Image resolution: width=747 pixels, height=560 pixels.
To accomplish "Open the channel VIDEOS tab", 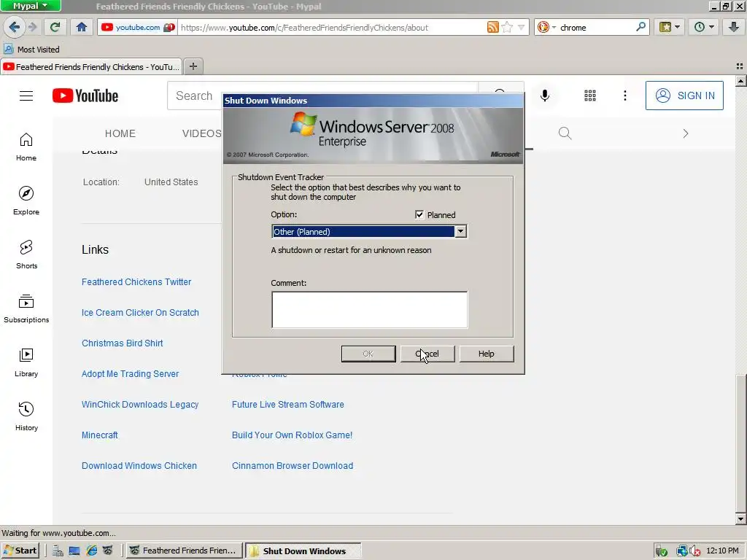I will click(x=201, y=133).
